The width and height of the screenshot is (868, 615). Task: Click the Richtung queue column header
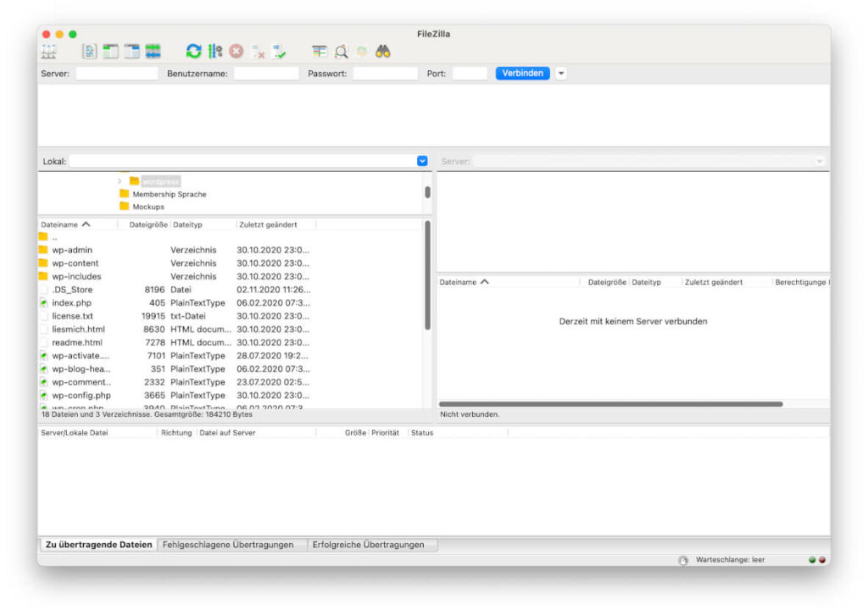click(x=176, y=433)
